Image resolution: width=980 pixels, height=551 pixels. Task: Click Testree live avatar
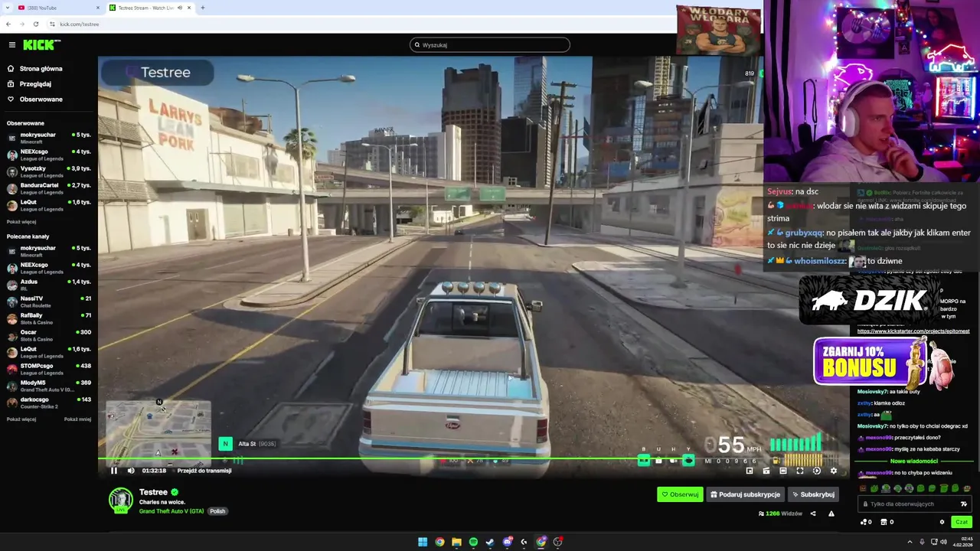(x=120, y=500)
